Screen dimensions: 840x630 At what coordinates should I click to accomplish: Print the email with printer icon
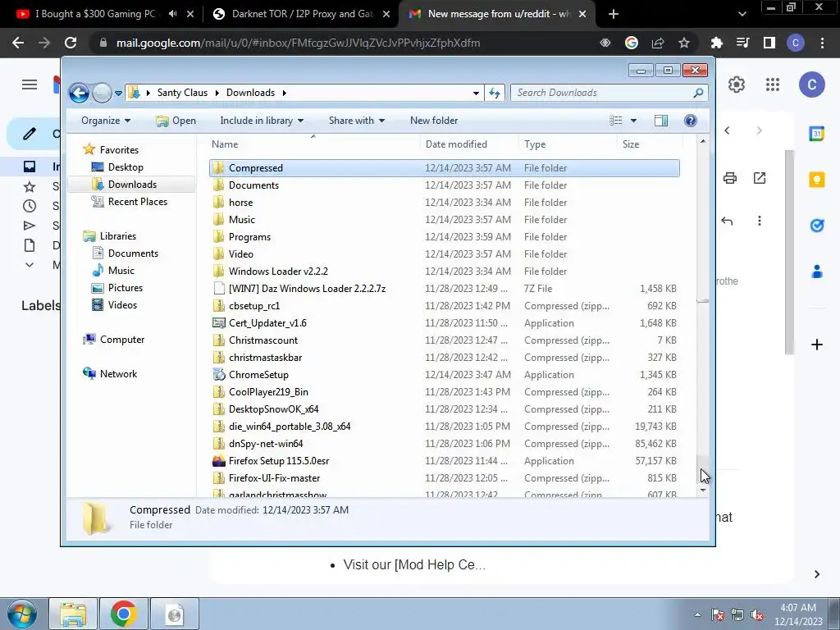pyautogui.click(x=729, y=178)
